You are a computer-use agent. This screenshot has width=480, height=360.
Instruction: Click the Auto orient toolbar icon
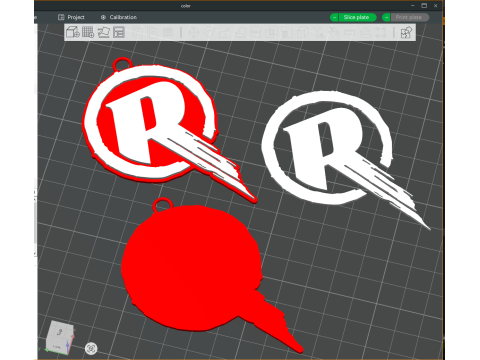103,32
